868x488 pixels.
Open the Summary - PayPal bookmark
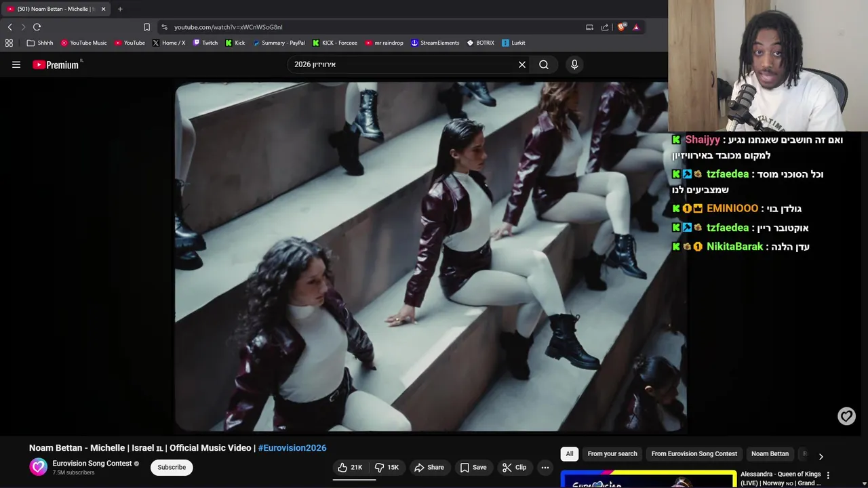point(279,43)
